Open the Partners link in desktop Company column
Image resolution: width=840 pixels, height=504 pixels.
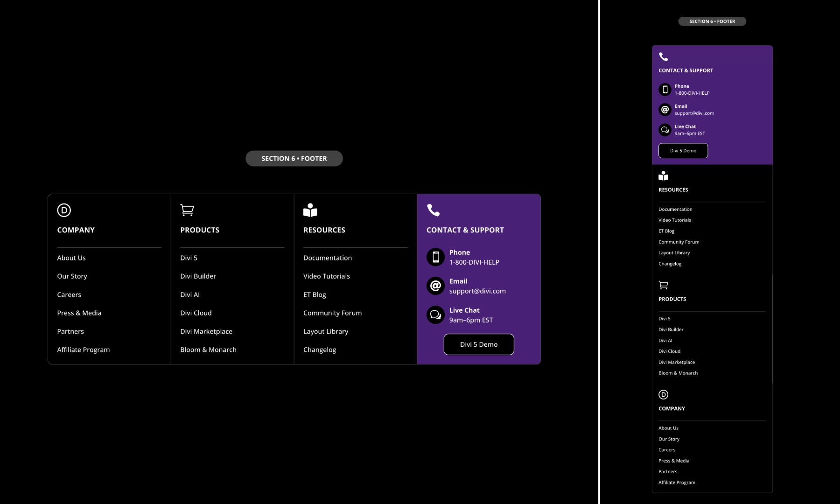70,331
